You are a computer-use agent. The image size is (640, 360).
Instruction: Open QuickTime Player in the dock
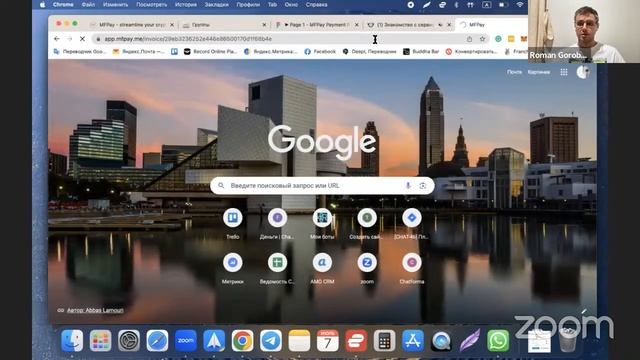pyautogui.click(x=441, y=340)
